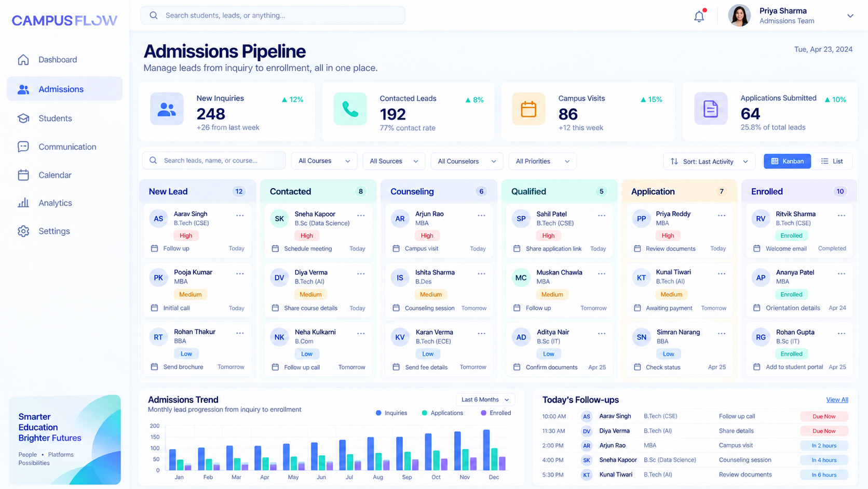
Task: Click In 2 hours badge for Arjun Rao
Action: click(824, 445)
